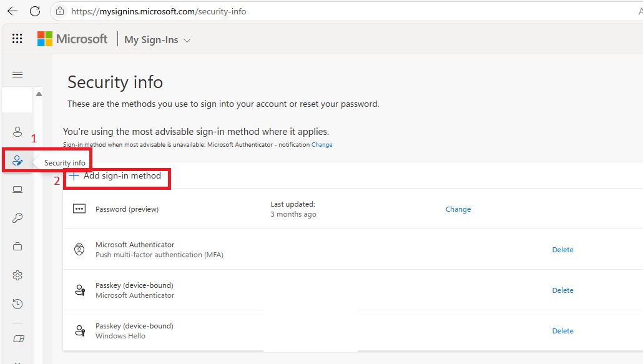Open Overview person icon in sidebar
643x364 pixels.
17,132
